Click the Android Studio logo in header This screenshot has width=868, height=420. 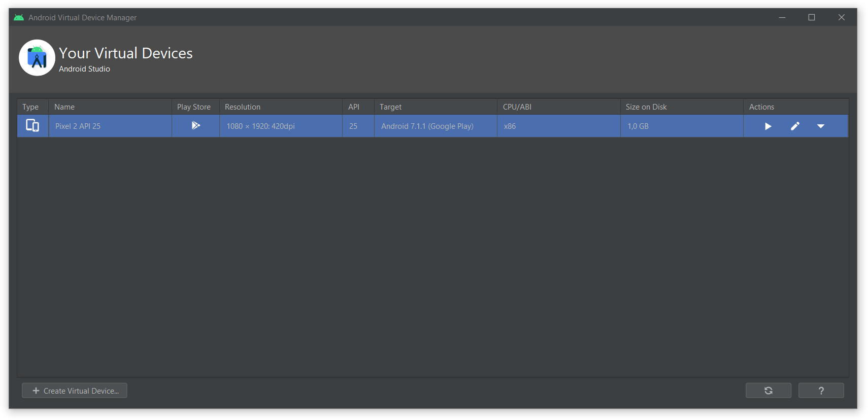(x=37, y=58)
